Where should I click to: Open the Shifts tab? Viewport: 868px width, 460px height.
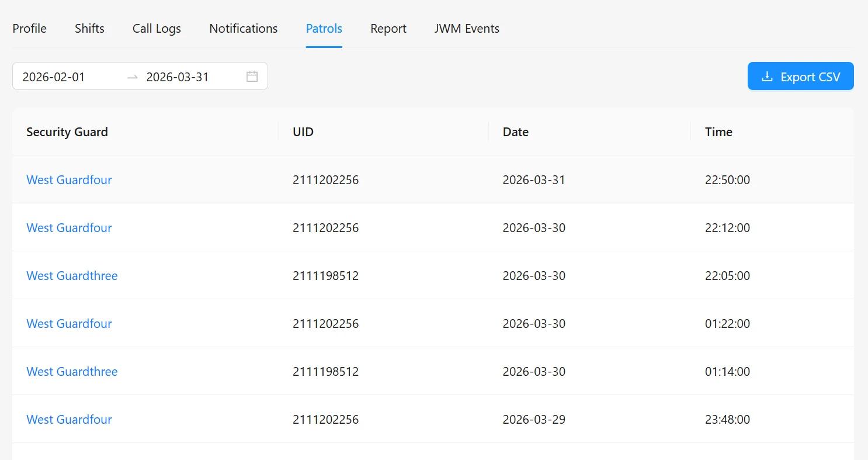point(89,29)
